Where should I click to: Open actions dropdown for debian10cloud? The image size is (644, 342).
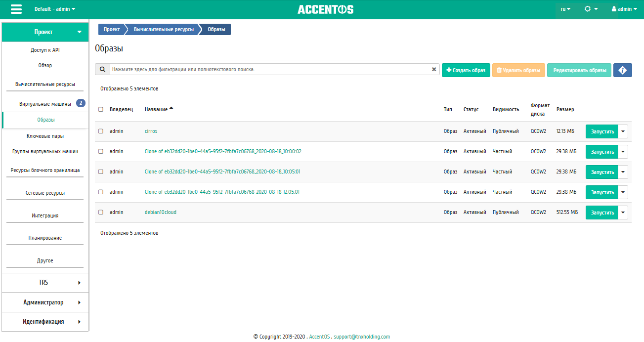pos(623,213)
